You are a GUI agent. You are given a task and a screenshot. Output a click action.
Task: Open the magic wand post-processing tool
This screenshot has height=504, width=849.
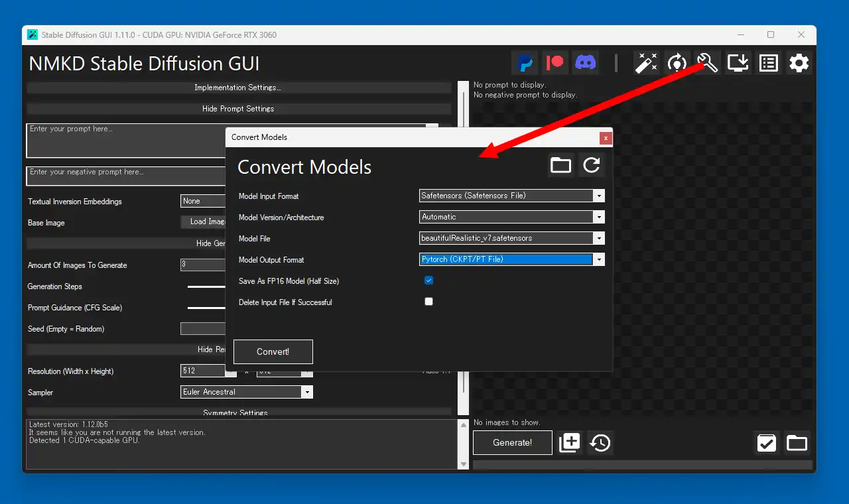(x=646, y=63)
